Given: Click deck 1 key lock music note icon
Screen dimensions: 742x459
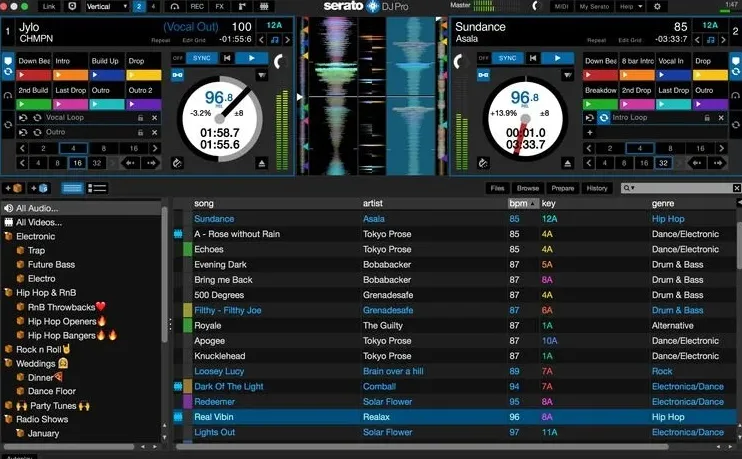Looking at the screenshot, I should click(274, 40).
